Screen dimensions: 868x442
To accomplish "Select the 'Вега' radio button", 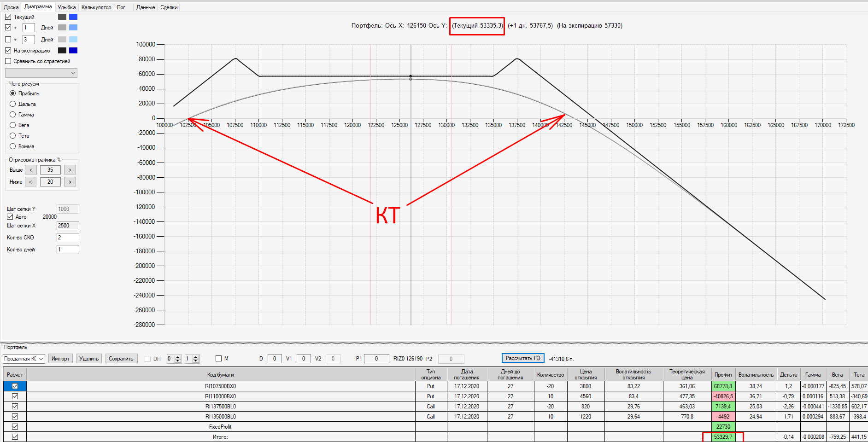I will pyautogui.click(x=13, y=125).
